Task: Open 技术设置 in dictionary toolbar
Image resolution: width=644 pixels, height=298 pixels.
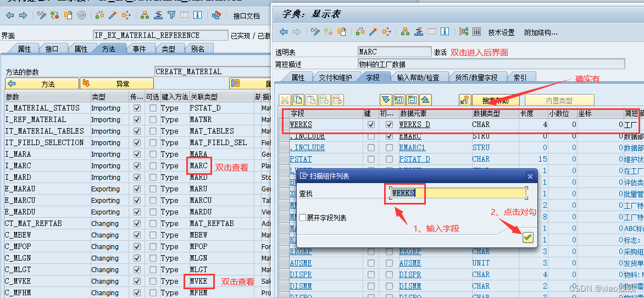Action: pyautogui.click(x=501, y=32)
